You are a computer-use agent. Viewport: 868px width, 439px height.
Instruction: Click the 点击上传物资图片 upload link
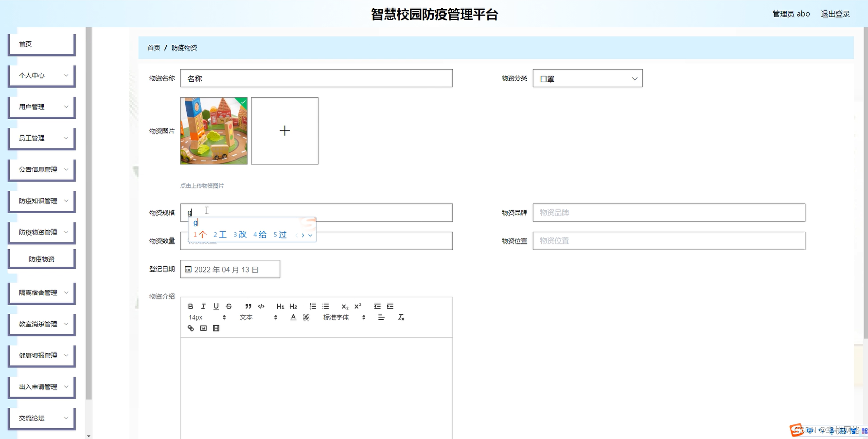[x=202, y=185]
